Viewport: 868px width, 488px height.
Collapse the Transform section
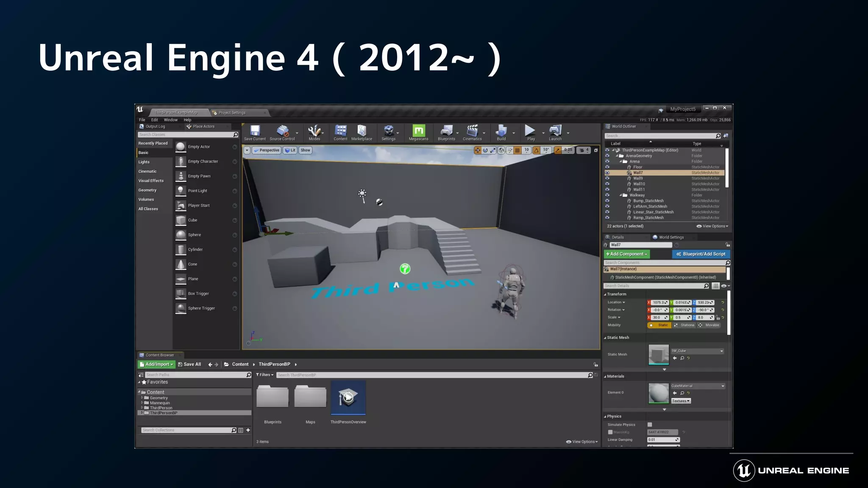(x=605, y=294)
